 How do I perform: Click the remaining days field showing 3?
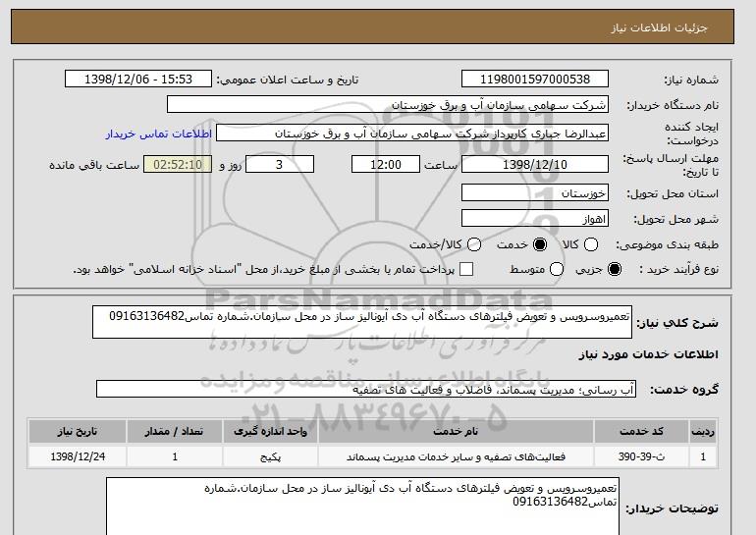click(x=280, y=164)
